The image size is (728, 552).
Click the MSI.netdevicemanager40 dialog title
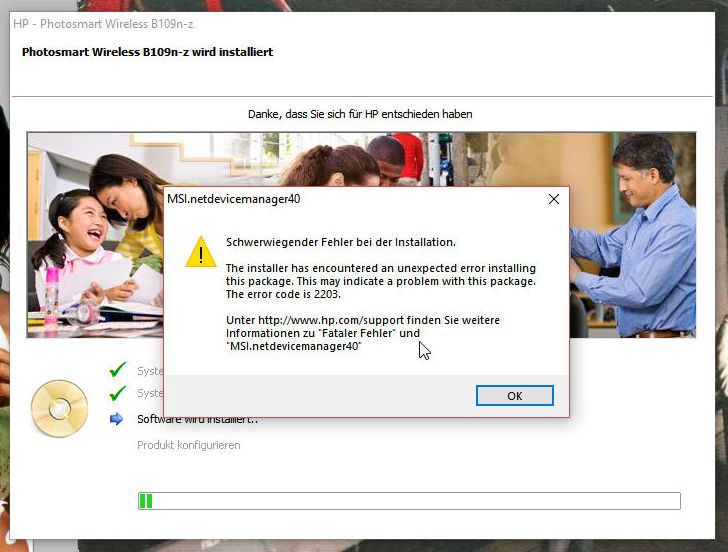point(234,199)
